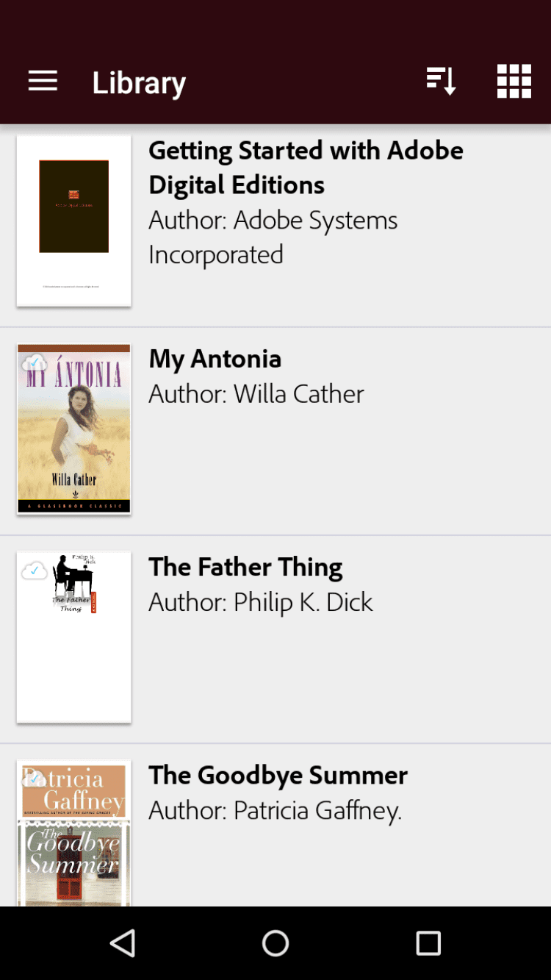The height and width of the screenshot is (980, 551).
Task: Tap the cloud sync icon on My Antonia
Action: [35, 362]
